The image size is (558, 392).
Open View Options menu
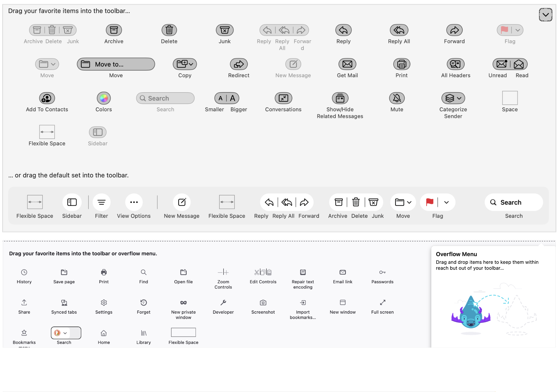click(x=134, y=202)
